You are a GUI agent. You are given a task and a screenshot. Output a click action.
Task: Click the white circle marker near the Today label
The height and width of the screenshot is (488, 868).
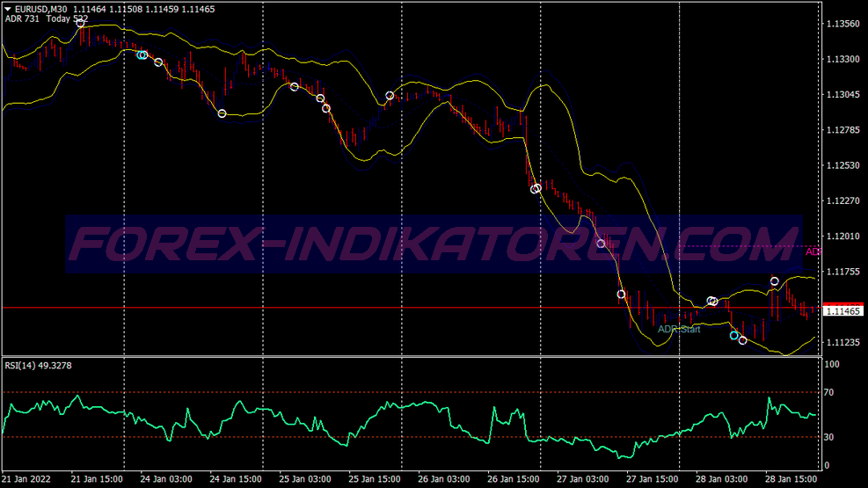click(81, 23)
